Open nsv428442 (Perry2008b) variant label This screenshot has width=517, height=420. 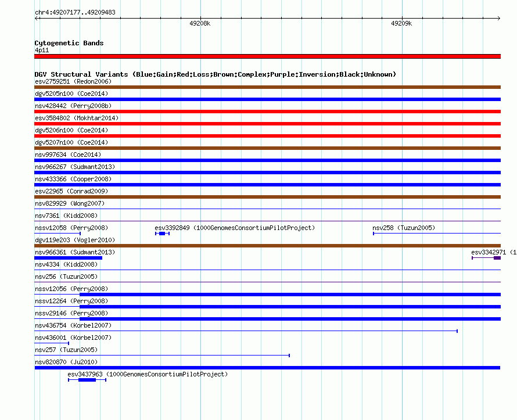(73, 106)
